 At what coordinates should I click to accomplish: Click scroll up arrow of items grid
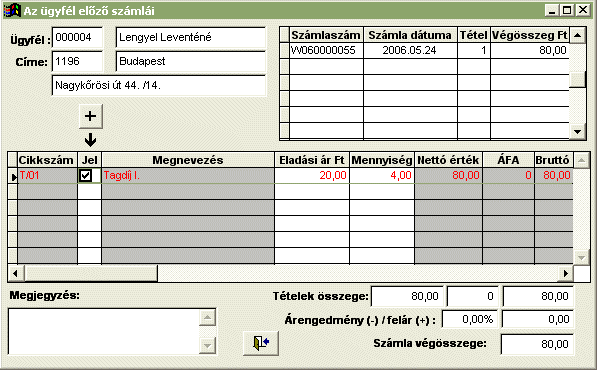click(581, 160)
